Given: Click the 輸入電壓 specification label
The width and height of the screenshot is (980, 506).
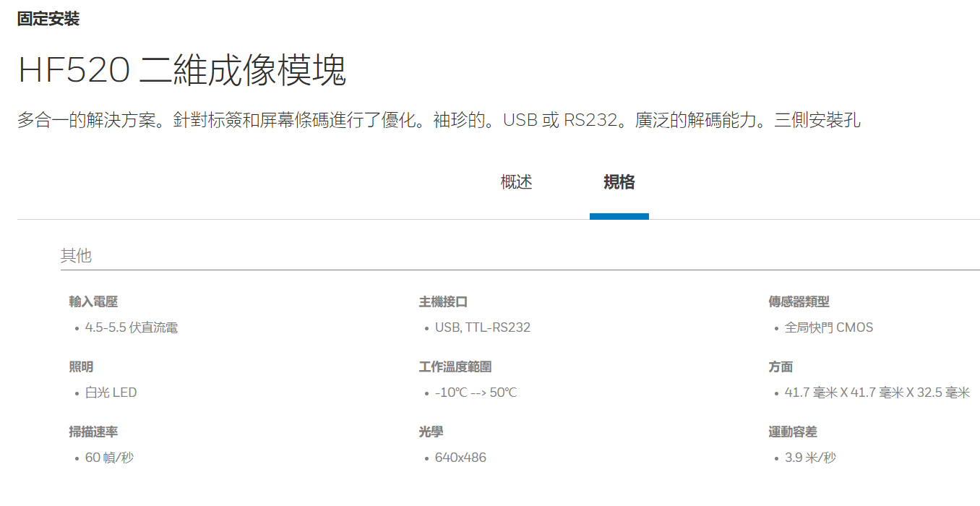Looking at the screenshot, I should click(x=93, y=301).
